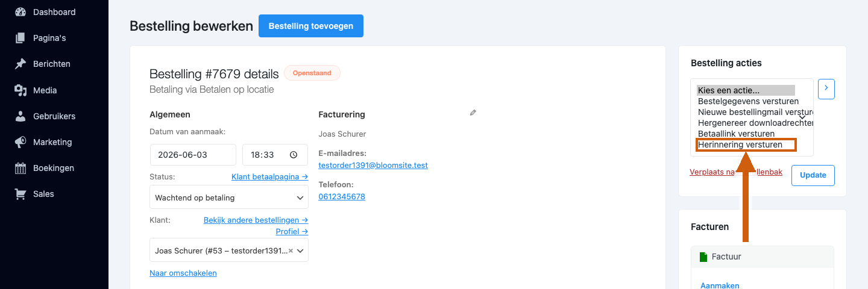Clear the selected customer Joas Schurer

(291, 250)
